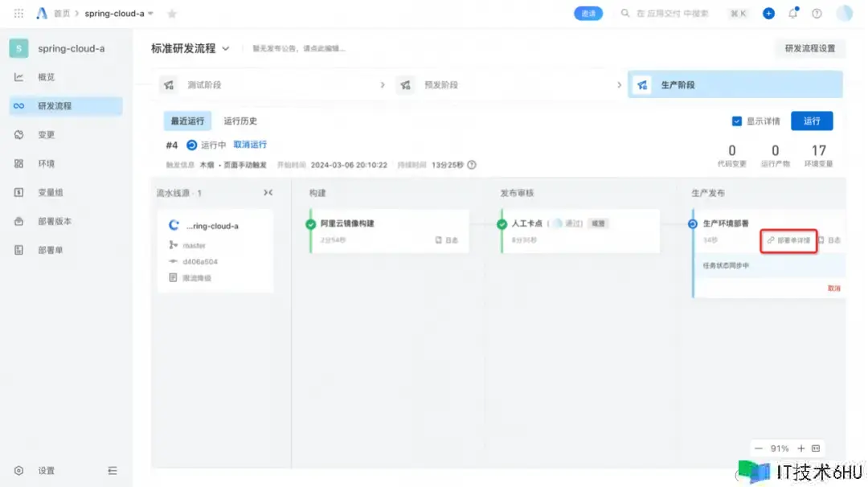868x487 pixels.
Task: Click the blue 运行 button
Action: (x=812, y=121)
